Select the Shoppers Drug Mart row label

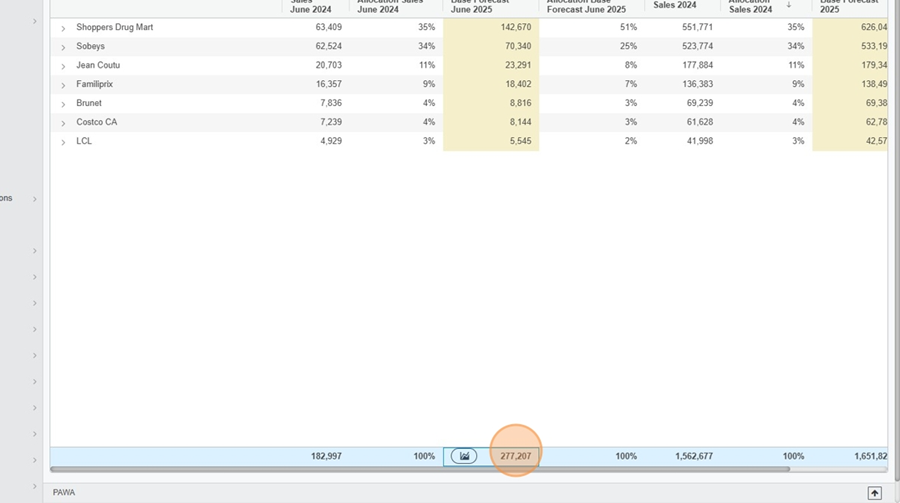[x=115, y=27]
